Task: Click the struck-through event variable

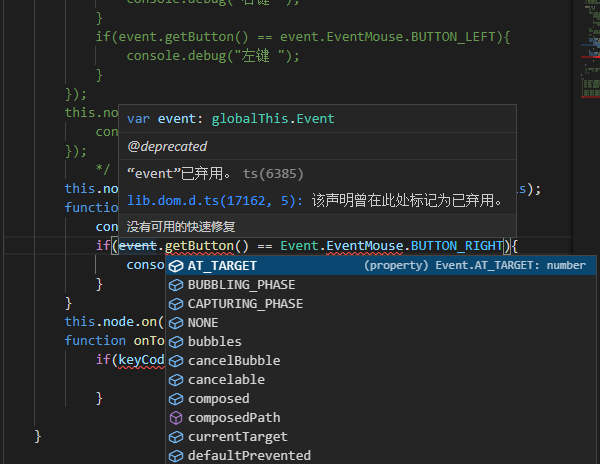Action: 138,246
